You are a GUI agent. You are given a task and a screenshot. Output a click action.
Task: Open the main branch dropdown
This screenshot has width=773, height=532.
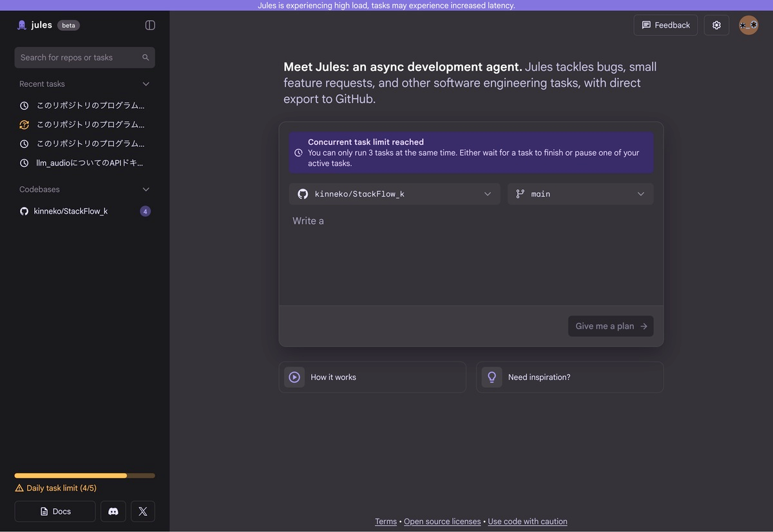tap(580, 194)
